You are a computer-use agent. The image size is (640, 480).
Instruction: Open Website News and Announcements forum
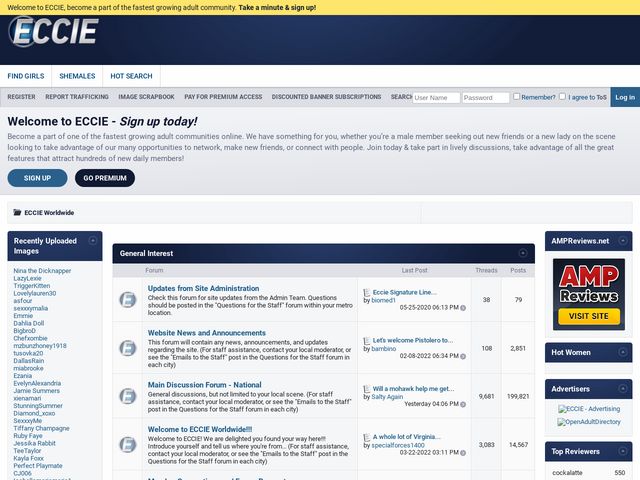(x=207, y=333)
